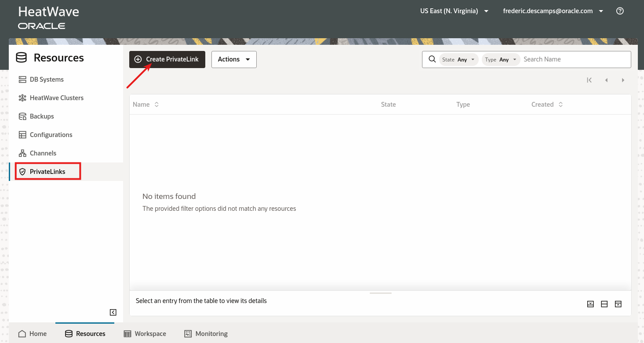Click the help question mark icon
Screen dimensions: 644x343
tap(620, 11)
